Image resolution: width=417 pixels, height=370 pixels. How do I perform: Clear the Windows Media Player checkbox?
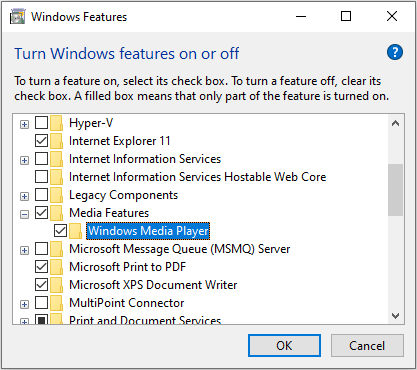(60, 231)
